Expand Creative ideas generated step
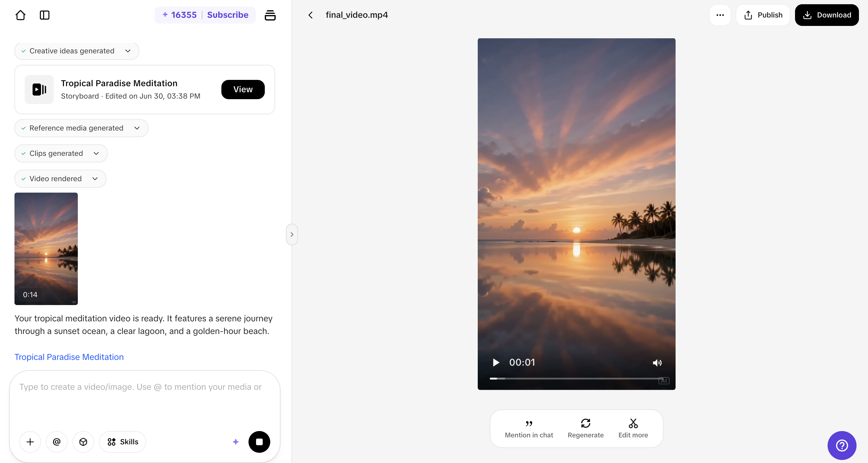 77,51
